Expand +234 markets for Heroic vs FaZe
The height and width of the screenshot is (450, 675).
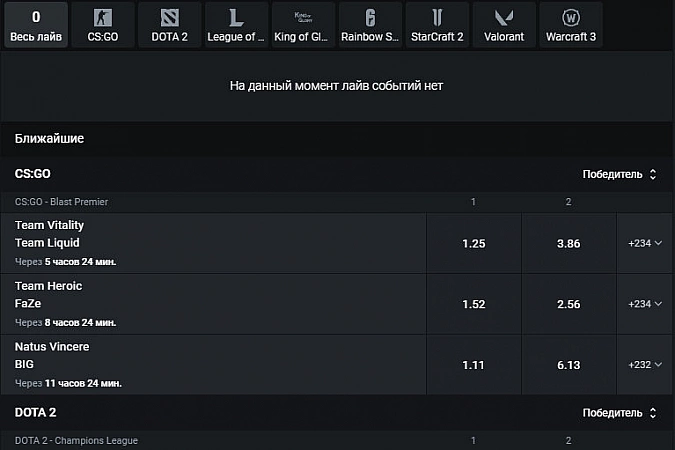pos(645,304)
